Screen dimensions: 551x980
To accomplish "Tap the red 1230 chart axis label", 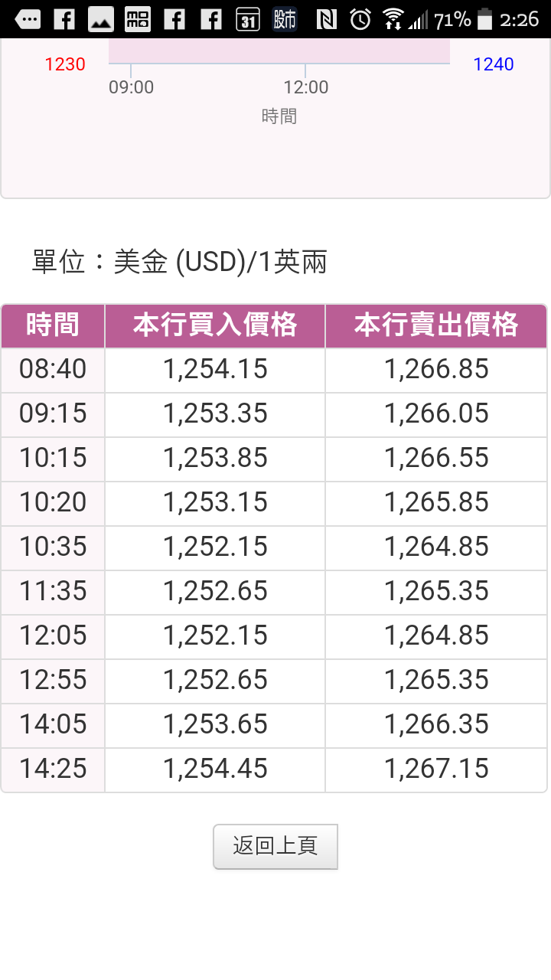I will (x=65, y=64).
